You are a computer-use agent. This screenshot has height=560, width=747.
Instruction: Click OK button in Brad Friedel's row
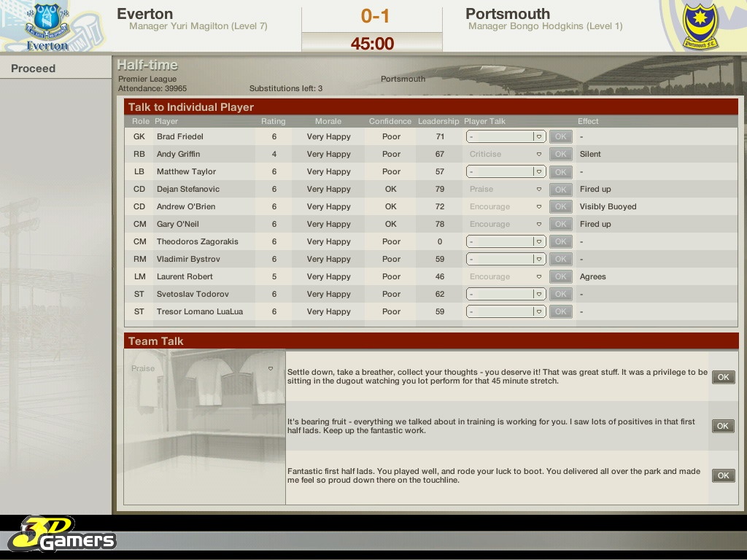560,136
